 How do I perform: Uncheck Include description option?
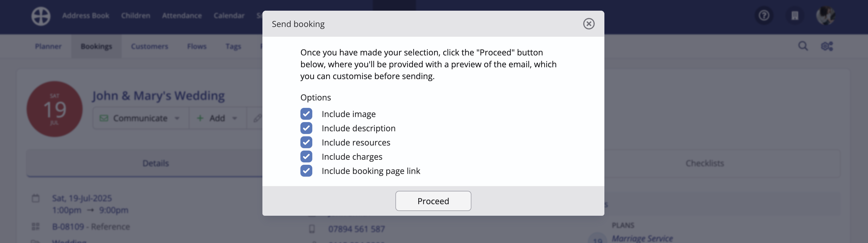coord(306,128)
